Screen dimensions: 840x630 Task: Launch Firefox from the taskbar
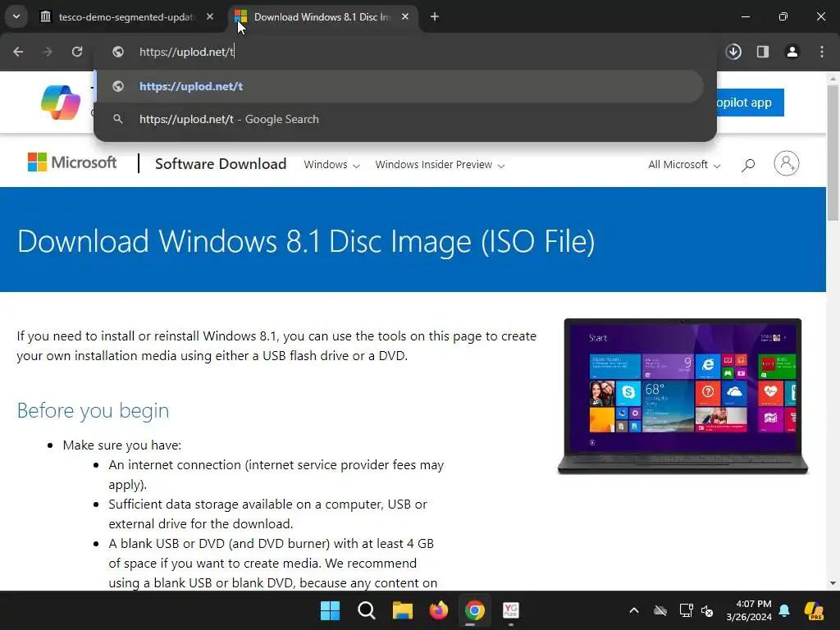click(439, 610)
